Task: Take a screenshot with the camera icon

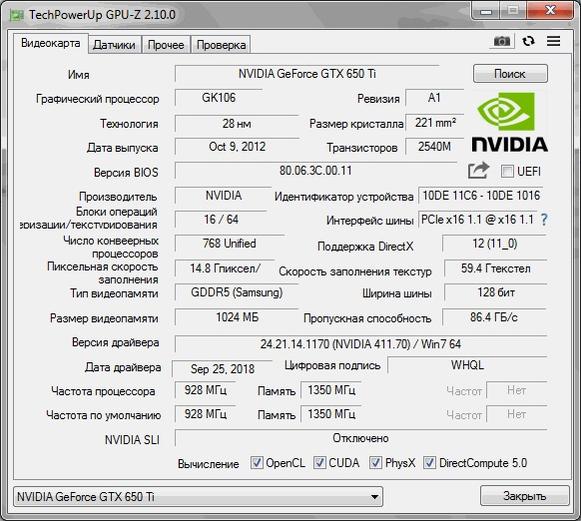Action: click(x=502, y=41)
